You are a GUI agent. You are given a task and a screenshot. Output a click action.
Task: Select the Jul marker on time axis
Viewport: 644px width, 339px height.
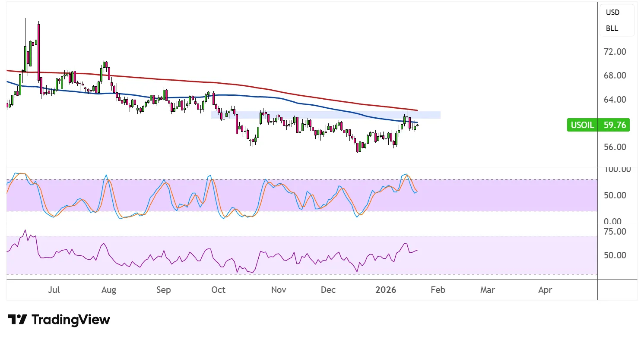[x=54, y=290]
